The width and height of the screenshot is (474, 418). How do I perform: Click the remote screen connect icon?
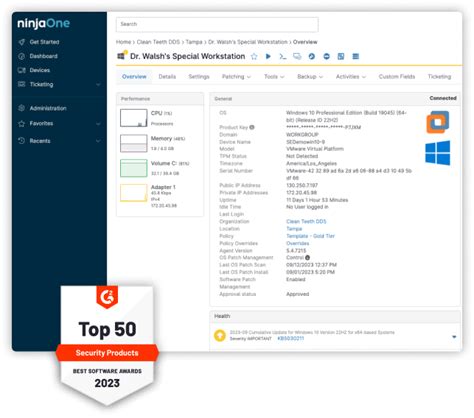pos(297,56)
